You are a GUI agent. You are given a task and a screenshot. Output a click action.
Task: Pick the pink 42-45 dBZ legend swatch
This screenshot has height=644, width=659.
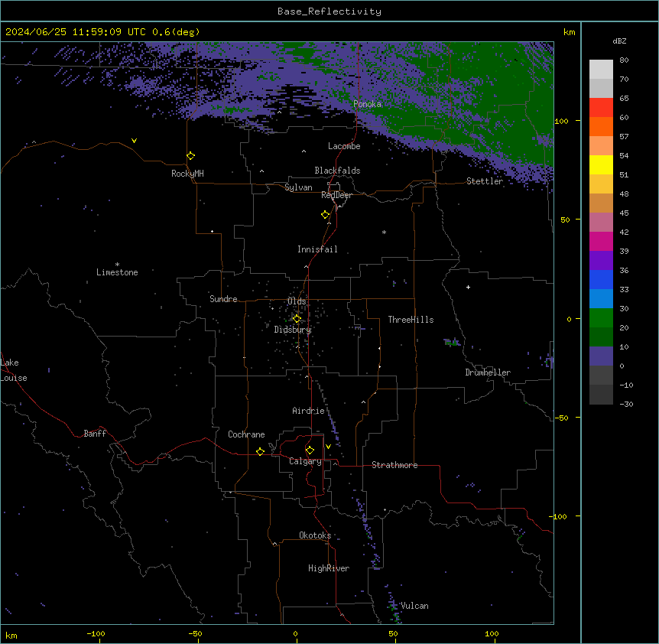[601, 223]
